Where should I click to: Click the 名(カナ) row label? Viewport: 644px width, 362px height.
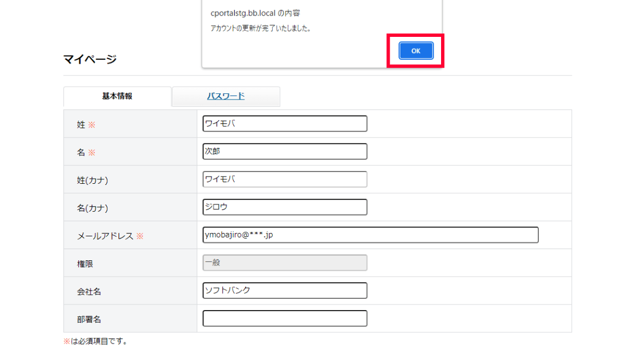(x=92, y=208)
